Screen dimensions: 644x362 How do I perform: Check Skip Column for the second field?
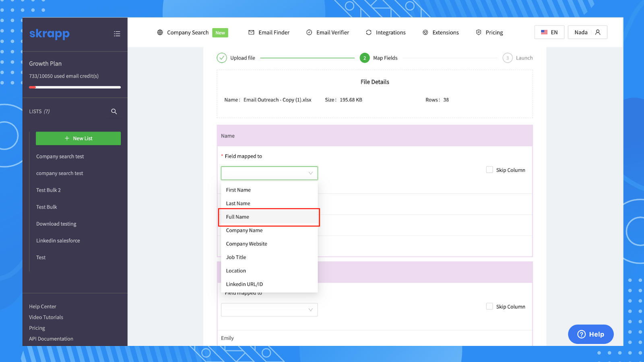489,306
